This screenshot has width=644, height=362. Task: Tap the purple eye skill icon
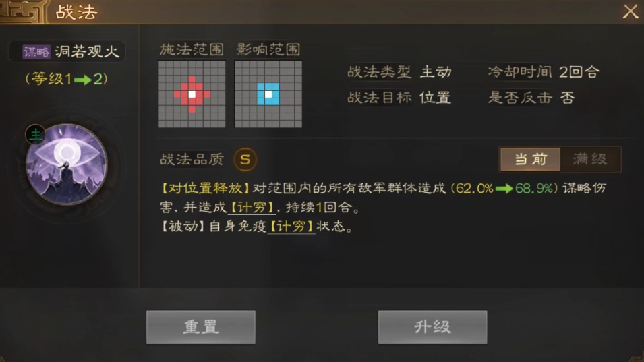[67, 164]
